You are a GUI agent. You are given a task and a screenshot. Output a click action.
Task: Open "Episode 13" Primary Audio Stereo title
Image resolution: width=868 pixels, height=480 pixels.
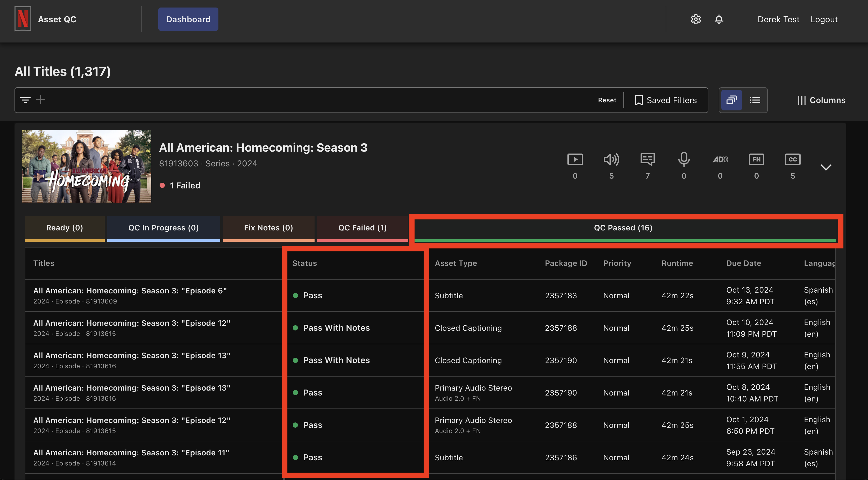click(x=132, y=388)
